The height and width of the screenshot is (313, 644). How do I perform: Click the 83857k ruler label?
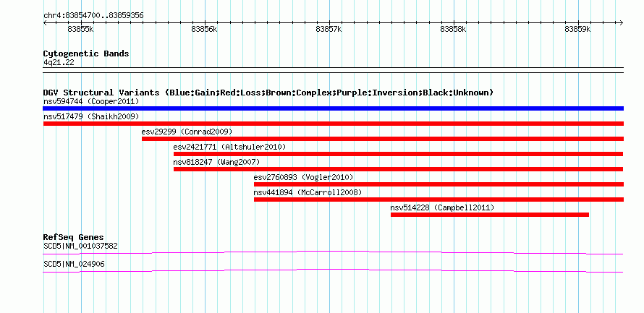pyautogui.click(x=329, y=29)
